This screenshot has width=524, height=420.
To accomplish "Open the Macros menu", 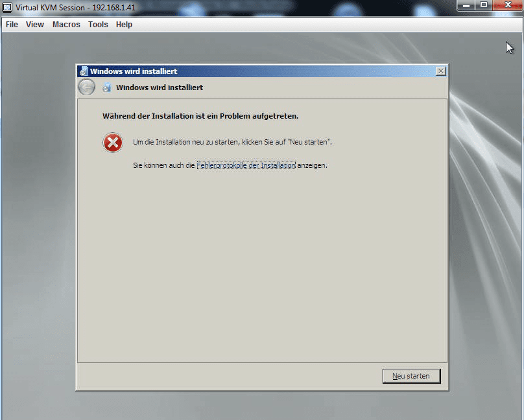I will coord(66,25).
